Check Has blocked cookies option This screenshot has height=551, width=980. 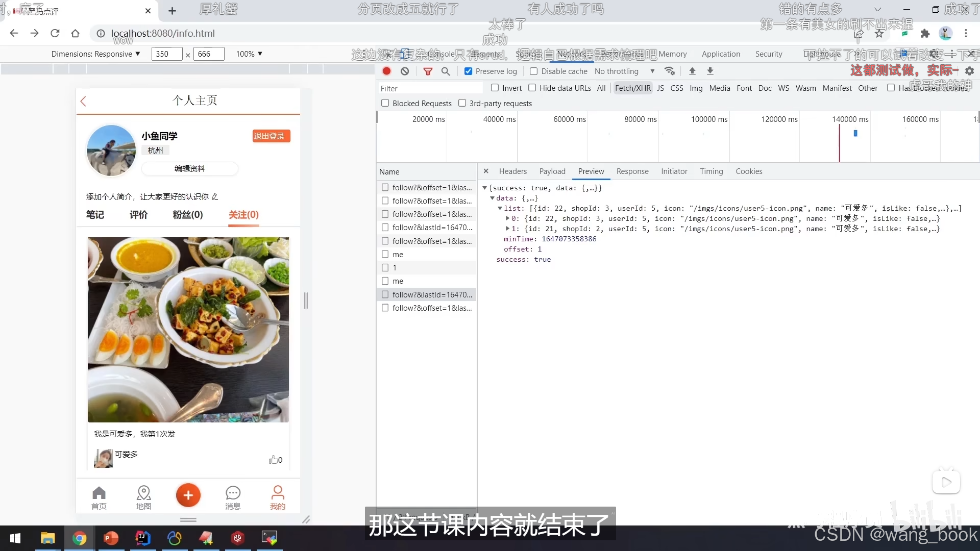click(x=891, y=88)
